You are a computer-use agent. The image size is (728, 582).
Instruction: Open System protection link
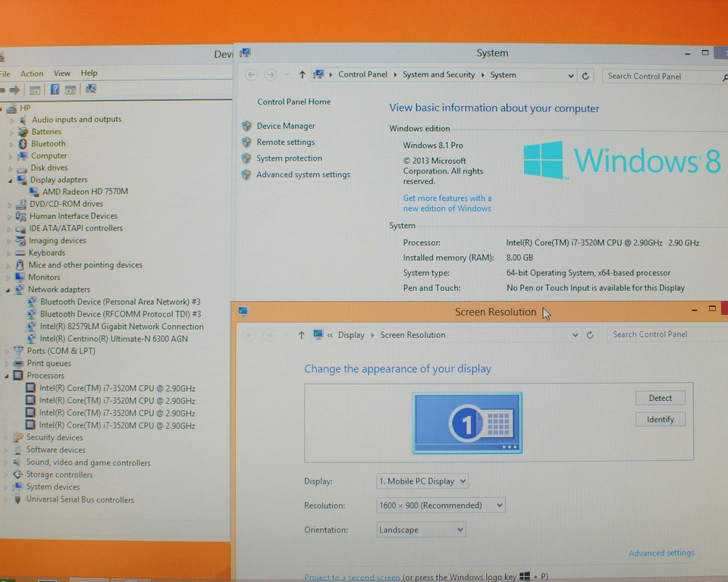(x=289, y=158)
